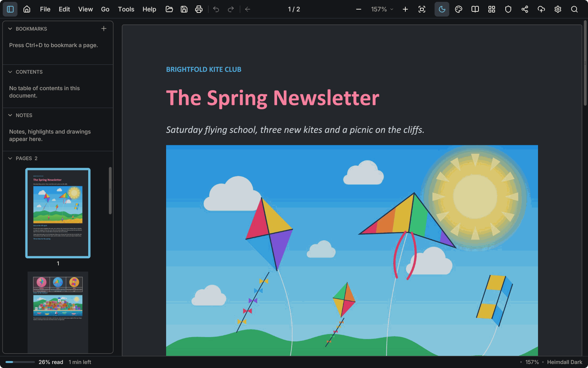Open the Edit menu

[64, 9]
